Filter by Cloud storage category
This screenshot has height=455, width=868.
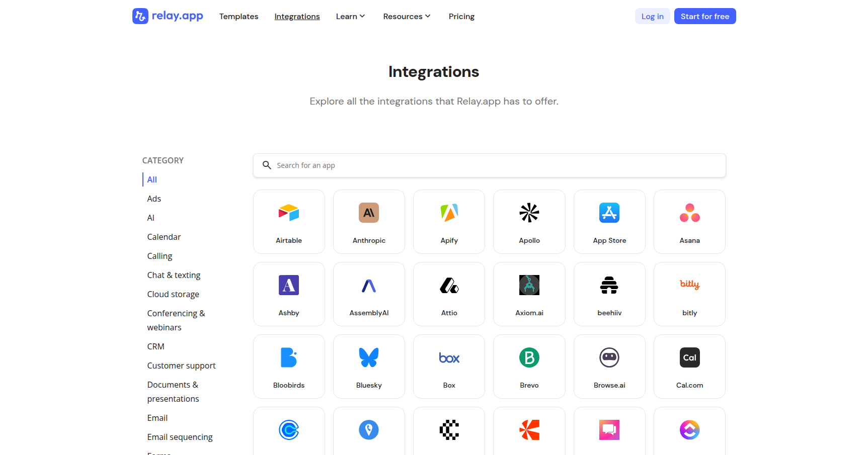pyautogui.click(x=173, y=294)
